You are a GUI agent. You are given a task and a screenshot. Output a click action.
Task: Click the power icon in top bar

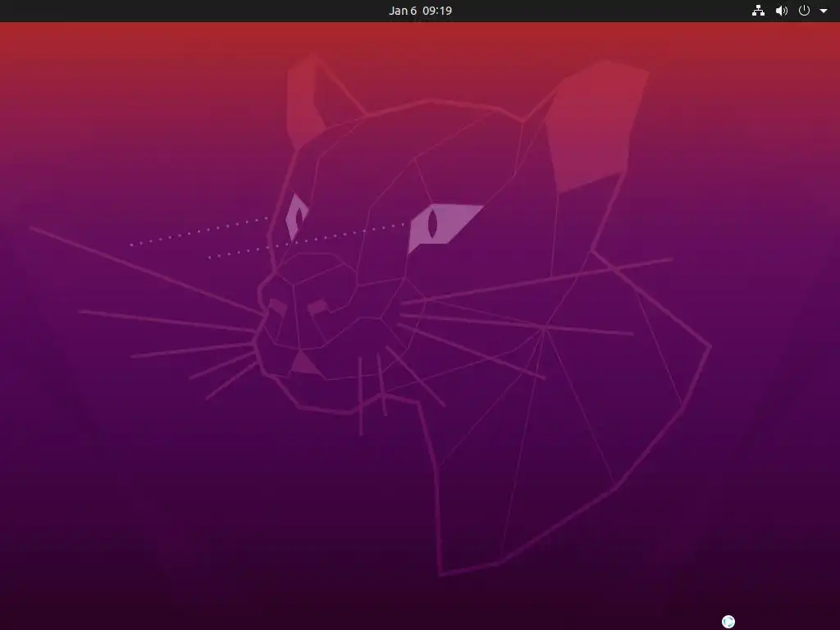click(x=804, y=11)
